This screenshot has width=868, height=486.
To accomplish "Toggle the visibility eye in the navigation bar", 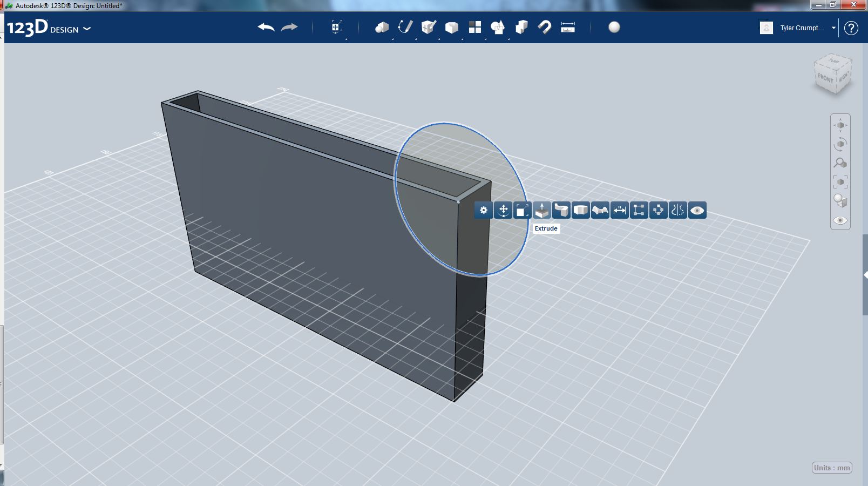I will [x=840, y=220].
